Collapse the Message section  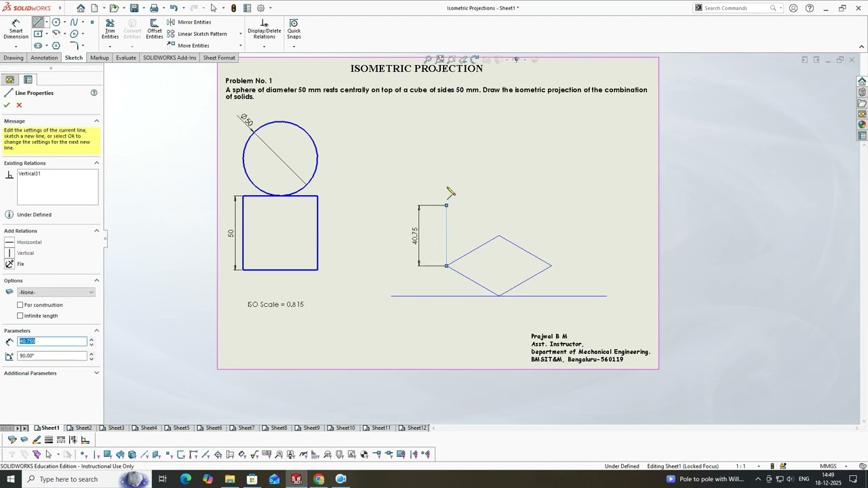pyautogui.click(x=96, y=121)
